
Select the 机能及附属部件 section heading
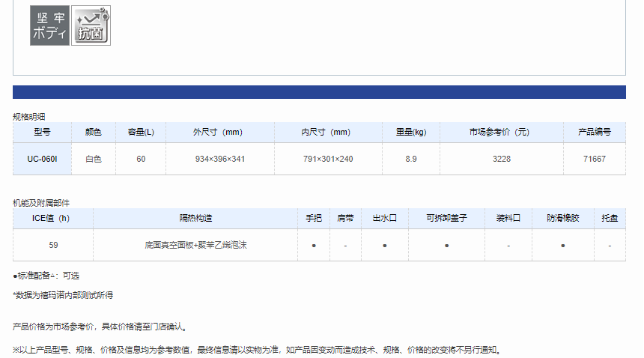tap(41, 203)
